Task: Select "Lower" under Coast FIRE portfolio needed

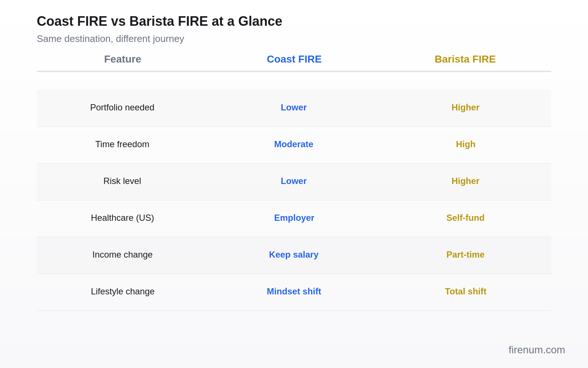Action: [294, 107]
